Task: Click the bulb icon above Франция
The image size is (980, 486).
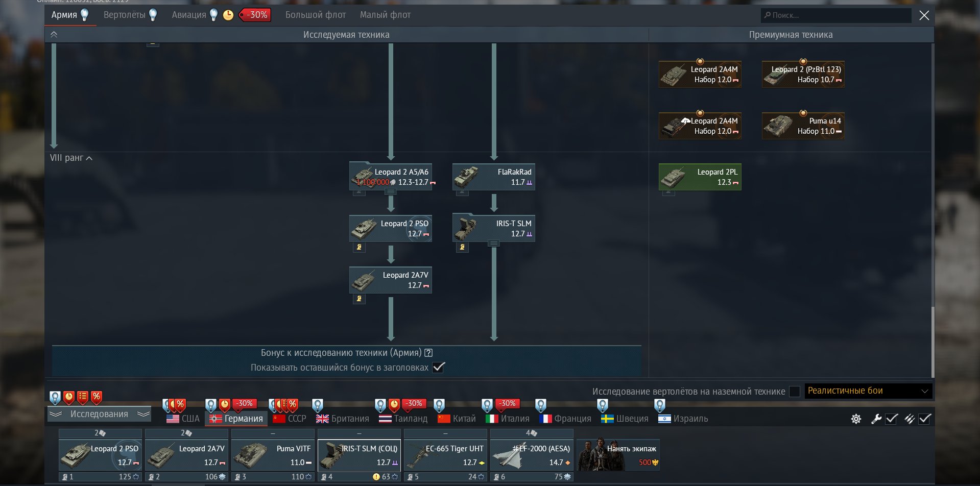Action: click(541, 405)
